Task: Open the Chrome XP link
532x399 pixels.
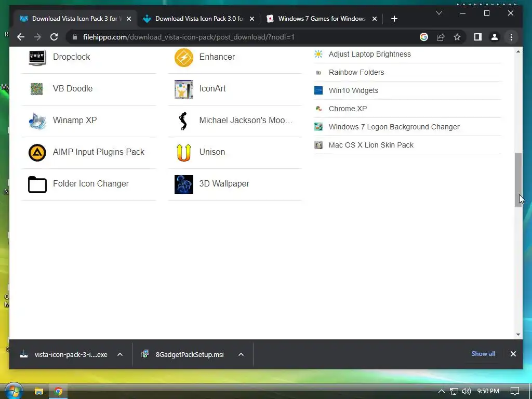Action: (348, 109)
